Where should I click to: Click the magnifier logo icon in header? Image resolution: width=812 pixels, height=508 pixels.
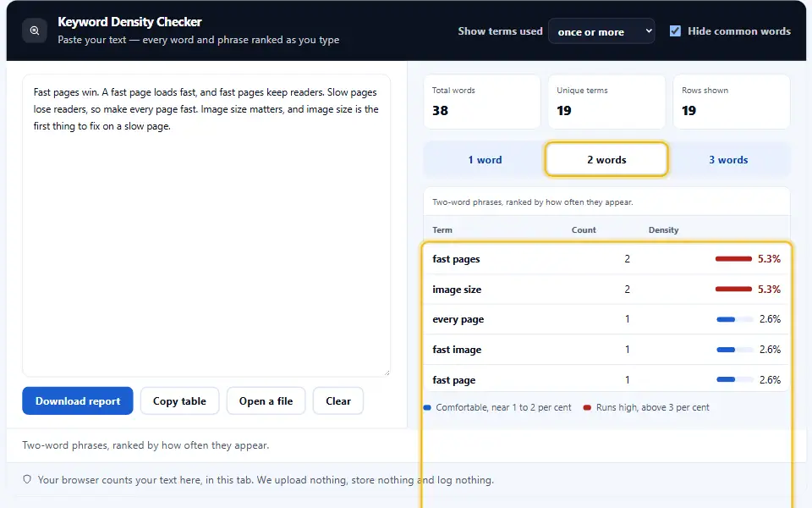point(35,30)
